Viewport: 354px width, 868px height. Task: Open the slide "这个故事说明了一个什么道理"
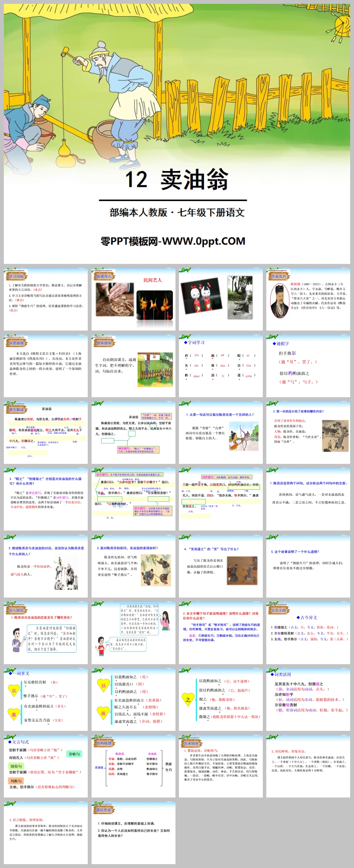(308, 566)
